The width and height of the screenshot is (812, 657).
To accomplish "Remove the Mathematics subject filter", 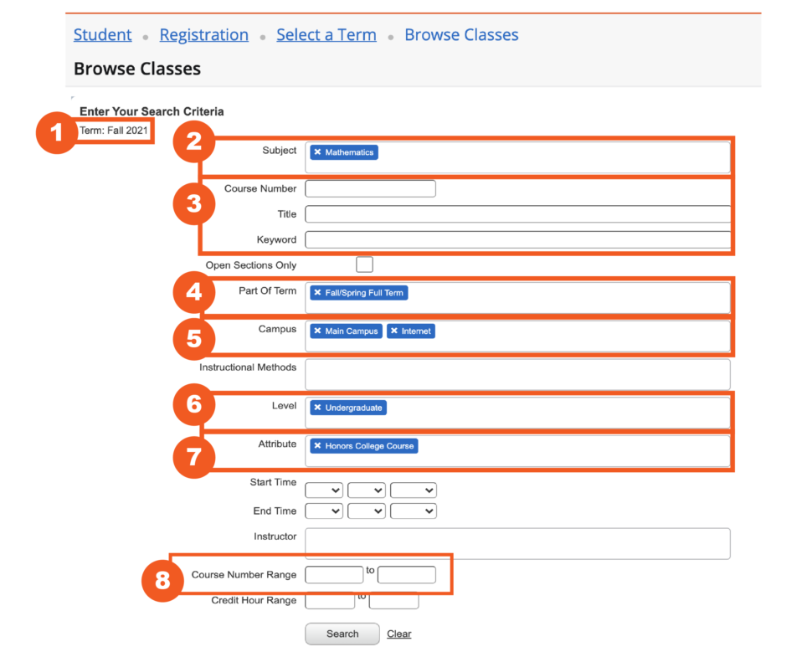I will (316, 151).
